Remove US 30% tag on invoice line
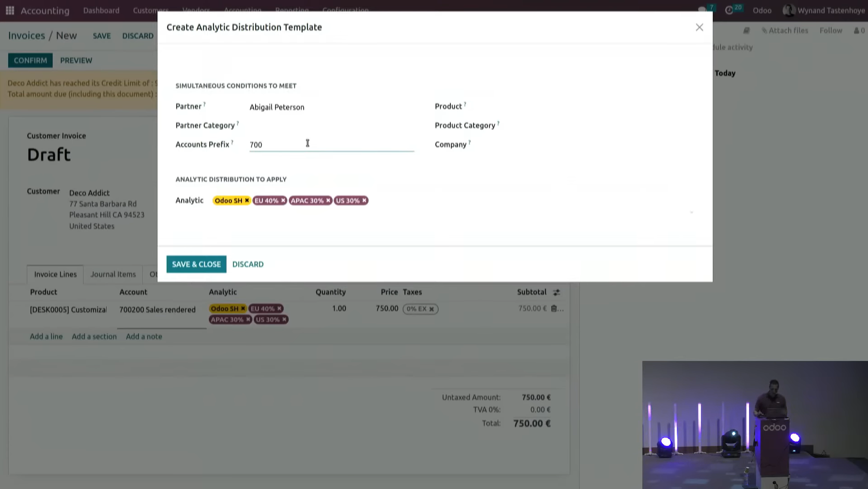Screen dimensions: 868x489 coord(284,319)
